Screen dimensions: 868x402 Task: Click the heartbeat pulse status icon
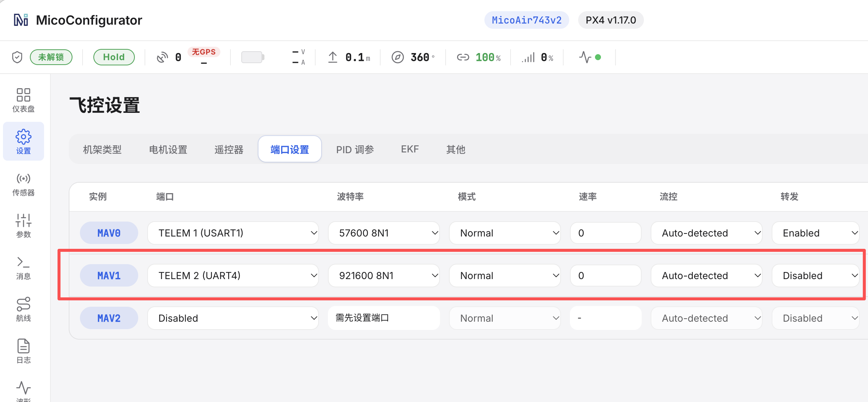585,57
